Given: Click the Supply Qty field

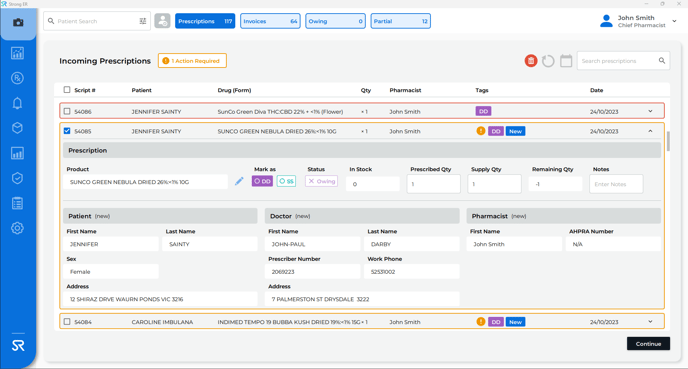Looking at the screenshot, I should coord(494,184).
